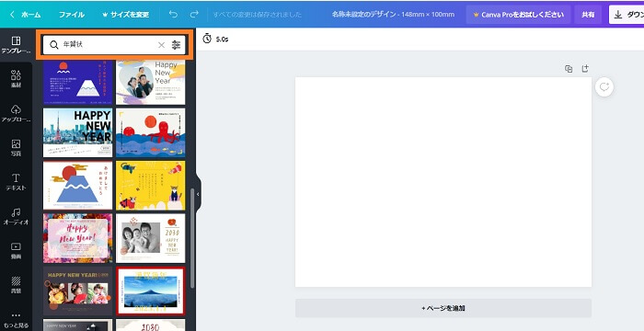644x331 pixels.
Task: Download the design with ダウンロード button
Action: 627,15
